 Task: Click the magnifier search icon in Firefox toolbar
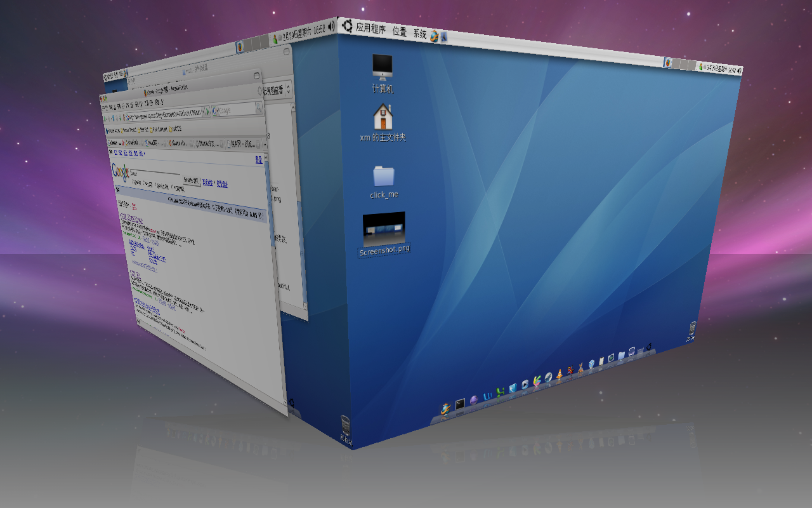[259, 109]
